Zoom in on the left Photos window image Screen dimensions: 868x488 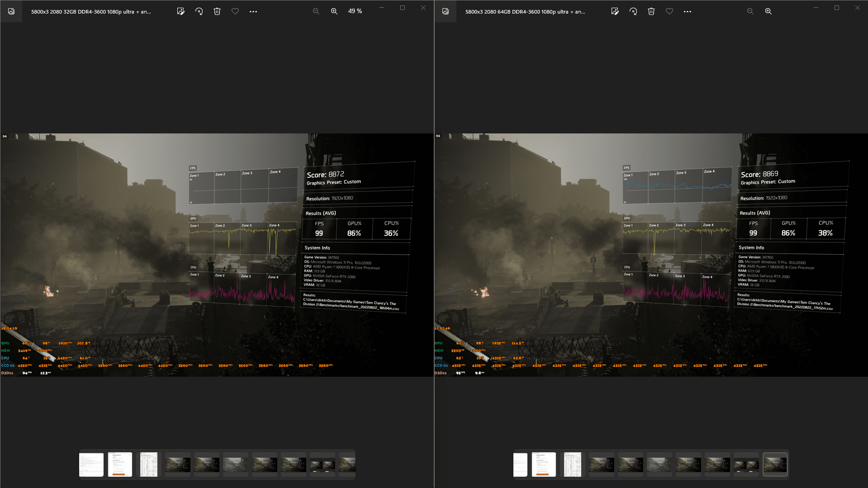coord(334,11)
